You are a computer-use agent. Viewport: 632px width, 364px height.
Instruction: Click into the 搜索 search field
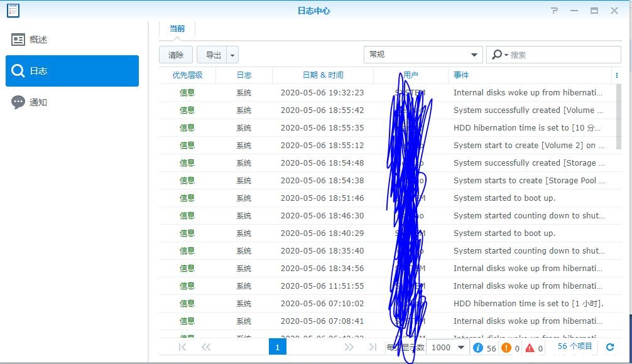562,55
